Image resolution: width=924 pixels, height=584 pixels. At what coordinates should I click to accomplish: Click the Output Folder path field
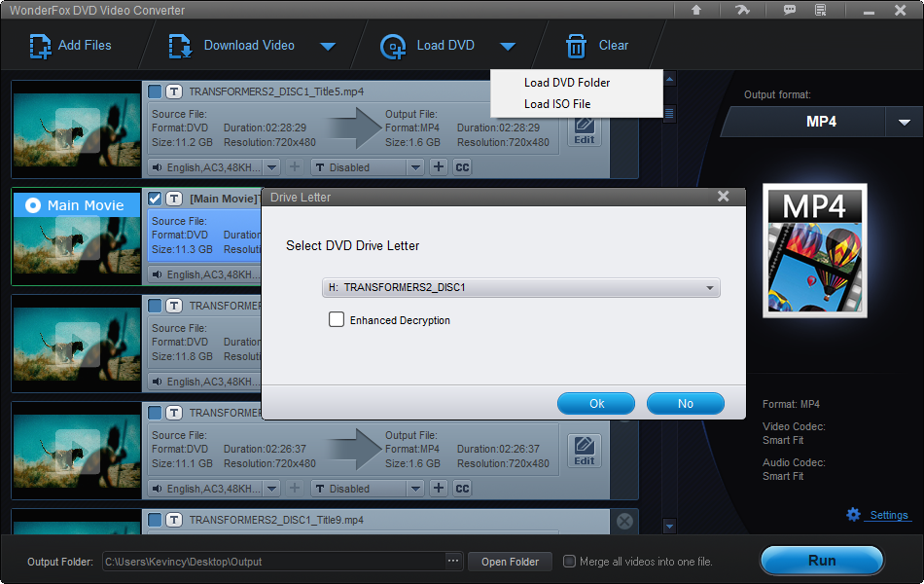272,561
